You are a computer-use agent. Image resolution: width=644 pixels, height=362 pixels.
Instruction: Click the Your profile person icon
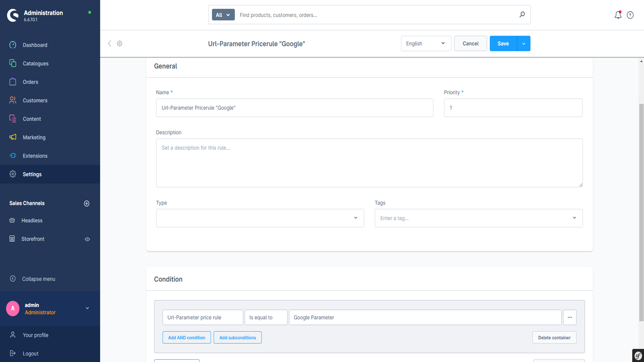tap(13, 335)
